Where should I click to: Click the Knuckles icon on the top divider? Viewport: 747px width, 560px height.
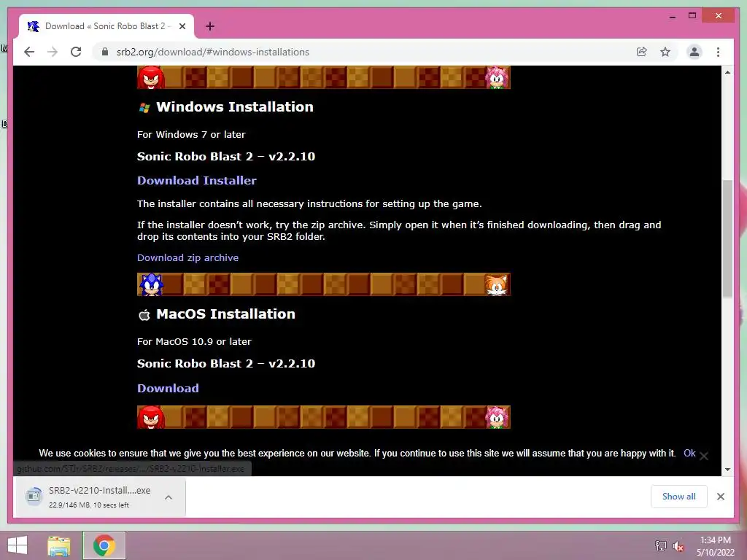[x=151, y=77]
